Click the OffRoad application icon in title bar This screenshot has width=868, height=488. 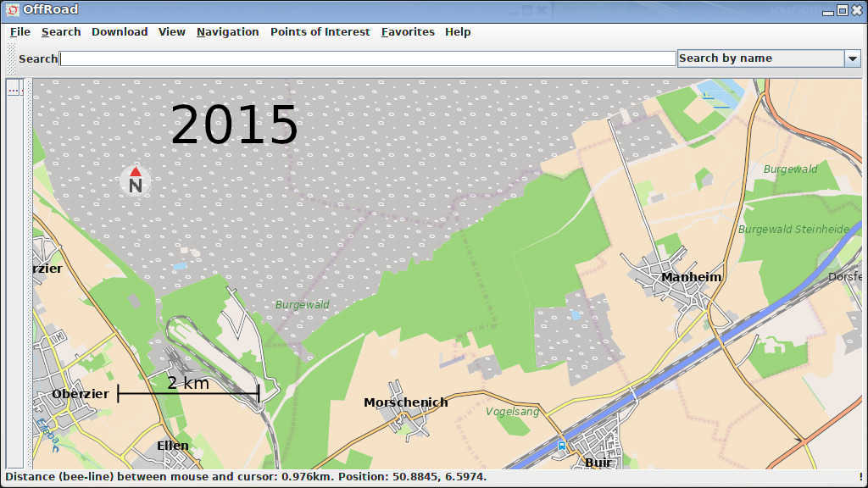tap(12, 10)
